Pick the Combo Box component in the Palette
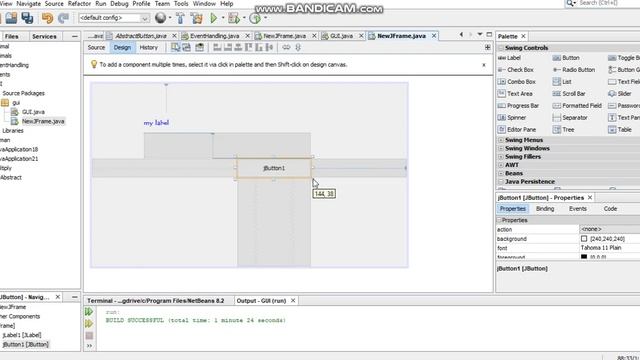The height and width of the screenshot is (360, 640). [x=517, y=82]
